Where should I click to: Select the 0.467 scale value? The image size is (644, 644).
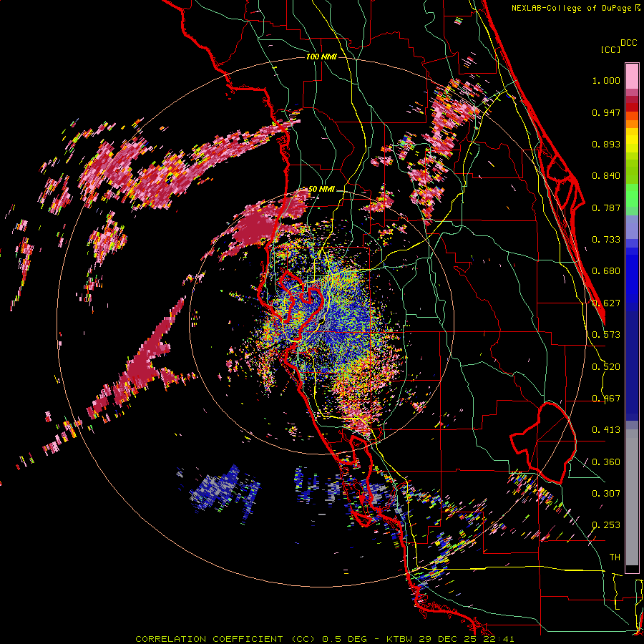click(606, 399)
